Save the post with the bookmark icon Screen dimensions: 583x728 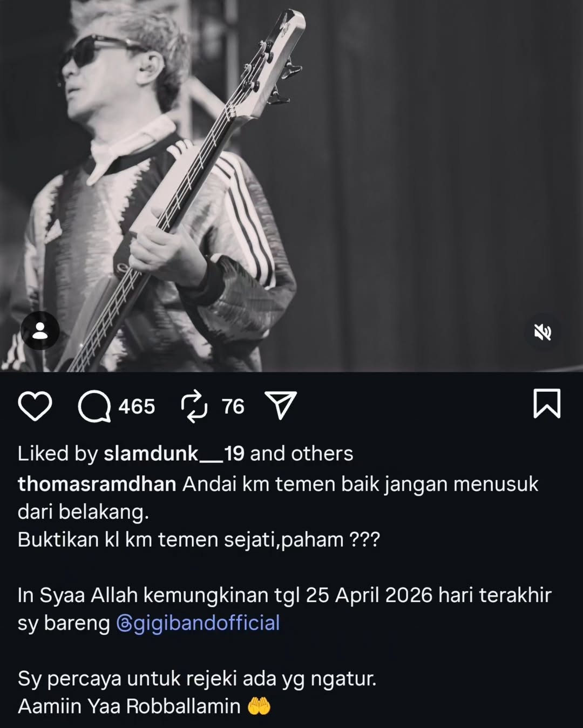tap(547, 404)
